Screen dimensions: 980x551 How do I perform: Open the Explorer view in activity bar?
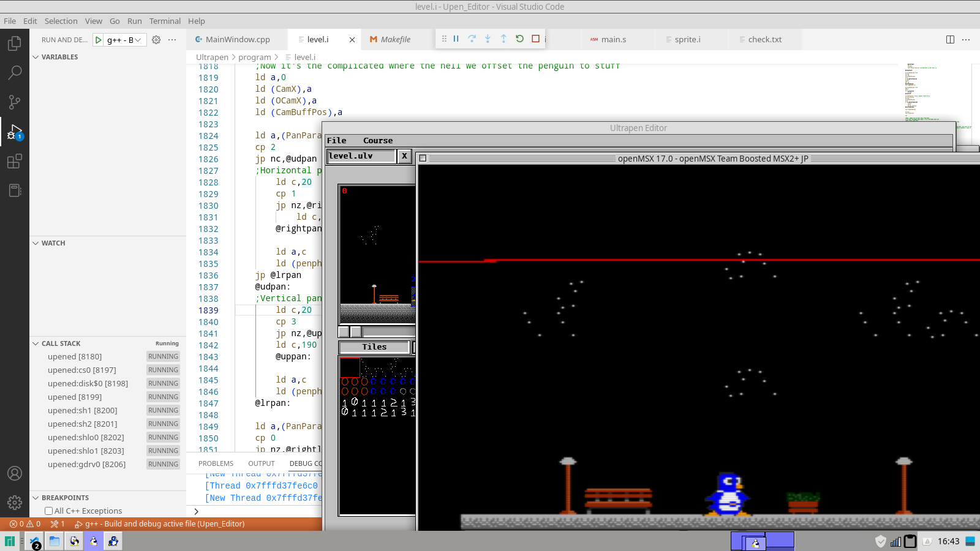point(15,44)
